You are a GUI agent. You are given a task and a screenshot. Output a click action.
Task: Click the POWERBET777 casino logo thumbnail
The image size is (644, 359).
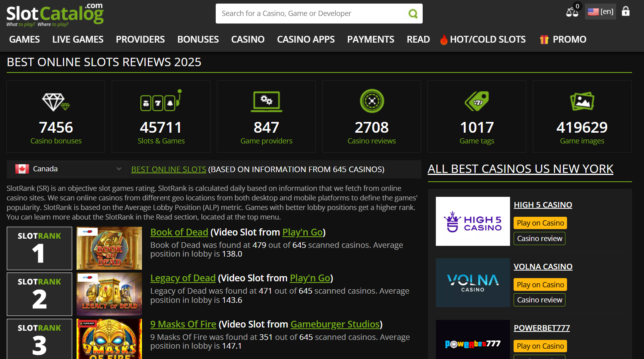point(473,343)
